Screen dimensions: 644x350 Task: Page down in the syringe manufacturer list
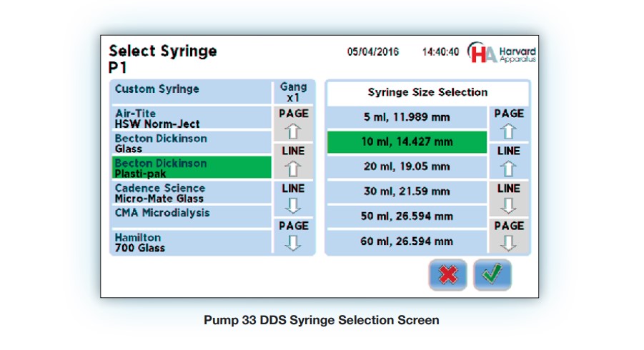[x=293, y=236]
